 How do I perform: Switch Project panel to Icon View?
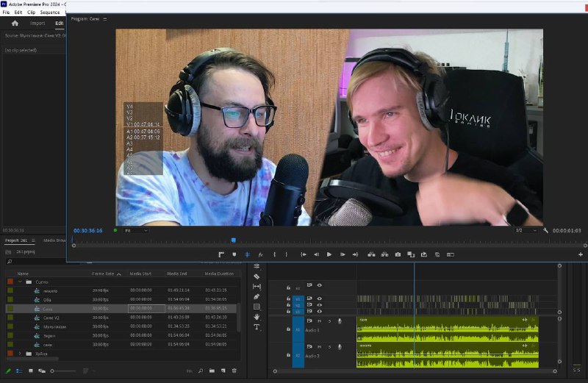pos(31,371)
